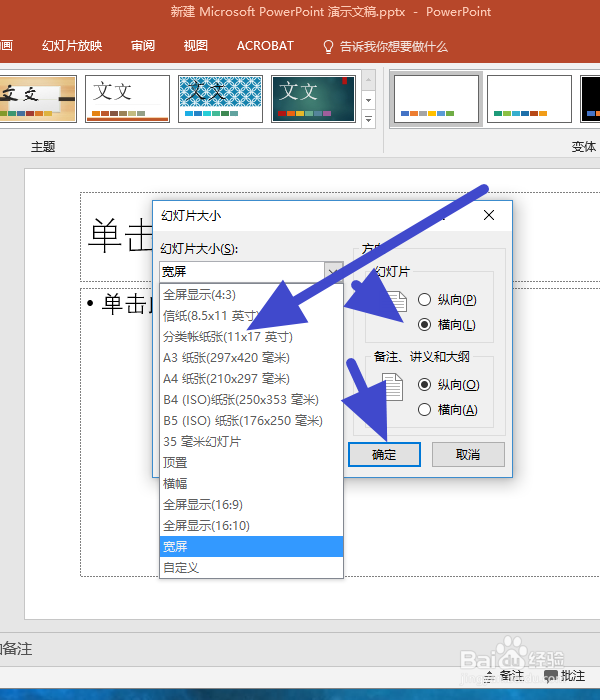Choose 全屏显示(16:10) size option
The height and width of the screenshot is (700, 600).
251,525
